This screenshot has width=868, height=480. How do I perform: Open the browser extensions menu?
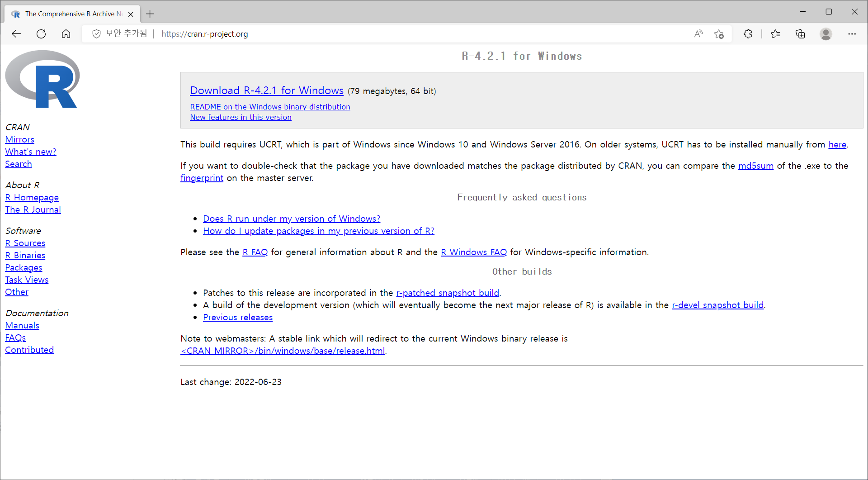(x=748, y=34)
